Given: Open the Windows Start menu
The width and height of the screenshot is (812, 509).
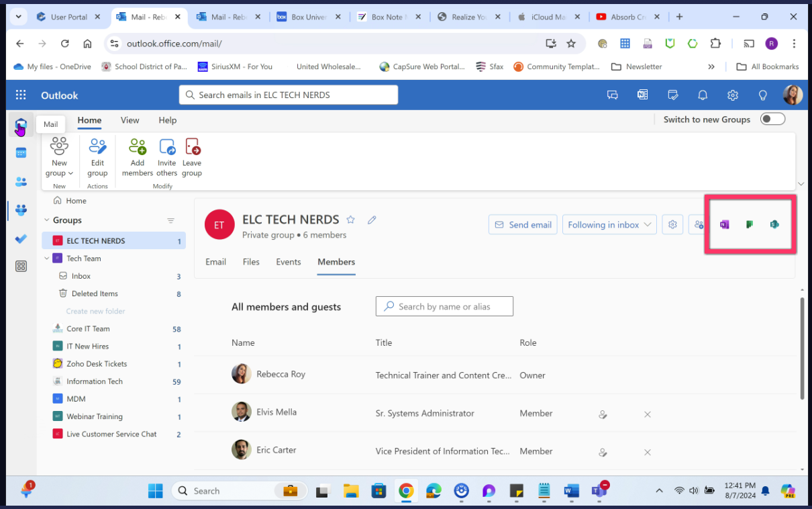Looking at the screenshot, I should (156, 491).
